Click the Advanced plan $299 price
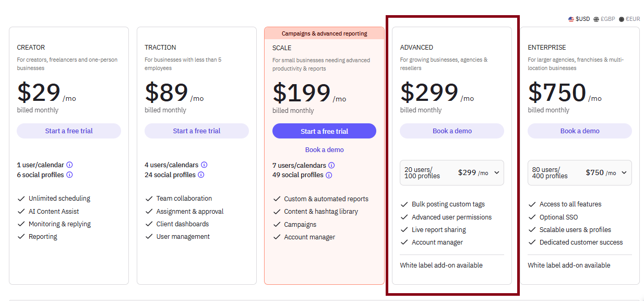 click(430, 92)
